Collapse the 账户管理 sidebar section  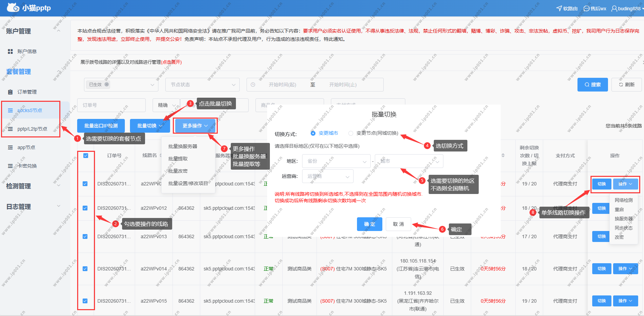[x=59, y=31]
